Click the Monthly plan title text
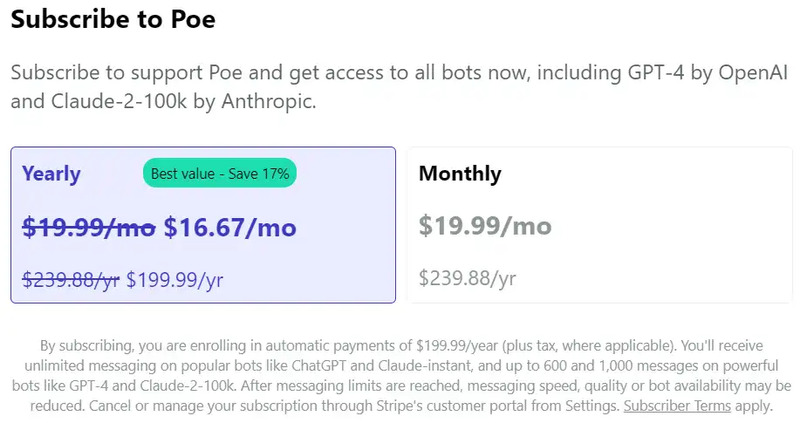The height and width of the screenshot is (423, 800). click(460, 174)
